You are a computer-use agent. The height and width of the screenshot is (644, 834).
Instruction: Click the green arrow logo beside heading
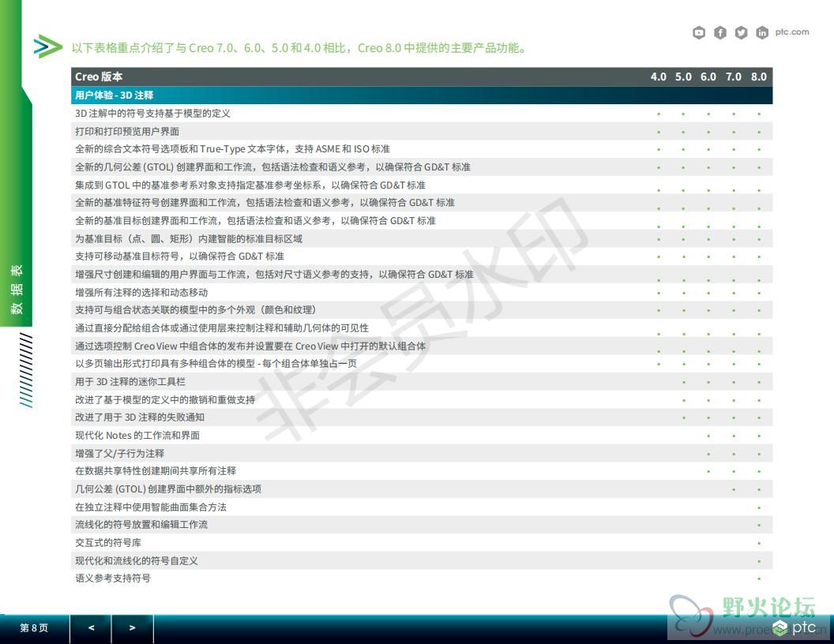tap(48, 47)
